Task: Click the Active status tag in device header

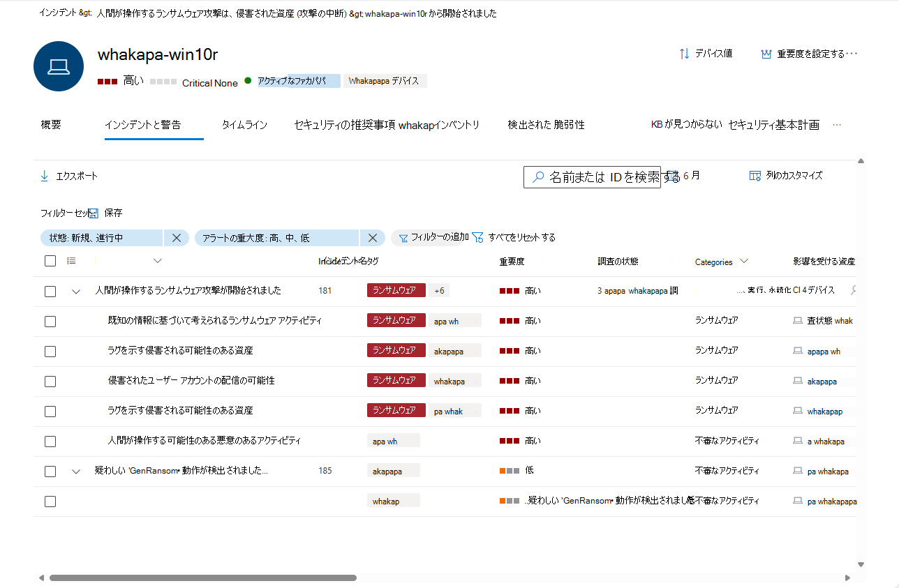Action: (298, 81)
